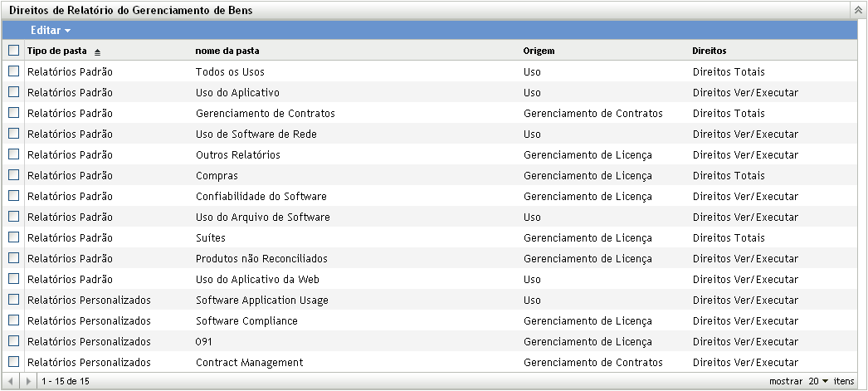Screen dimensions: 868x391
Task: Toggle the select-all checkbox in header
Action: (13, 51)
